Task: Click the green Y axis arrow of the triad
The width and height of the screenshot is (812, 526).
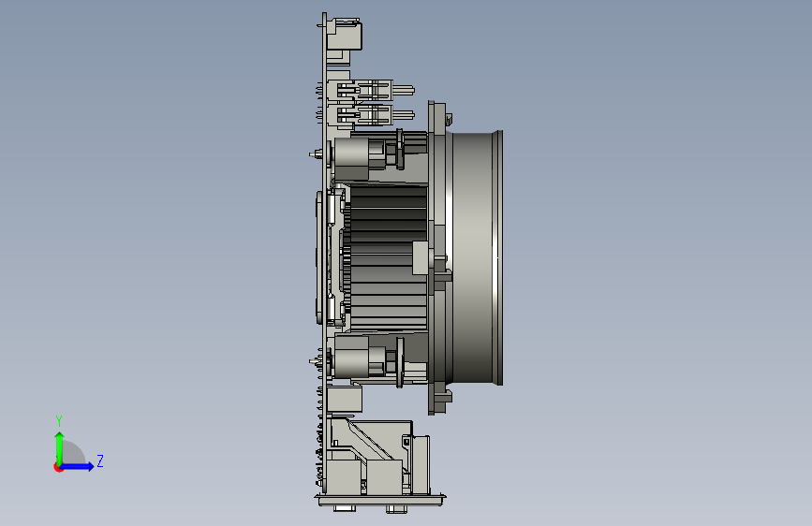Action: [60, 447]
